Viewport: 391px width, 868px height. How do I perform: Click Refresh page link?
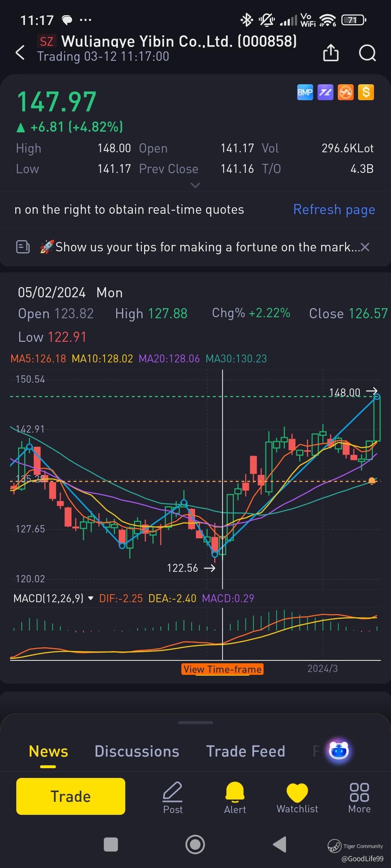334,209
